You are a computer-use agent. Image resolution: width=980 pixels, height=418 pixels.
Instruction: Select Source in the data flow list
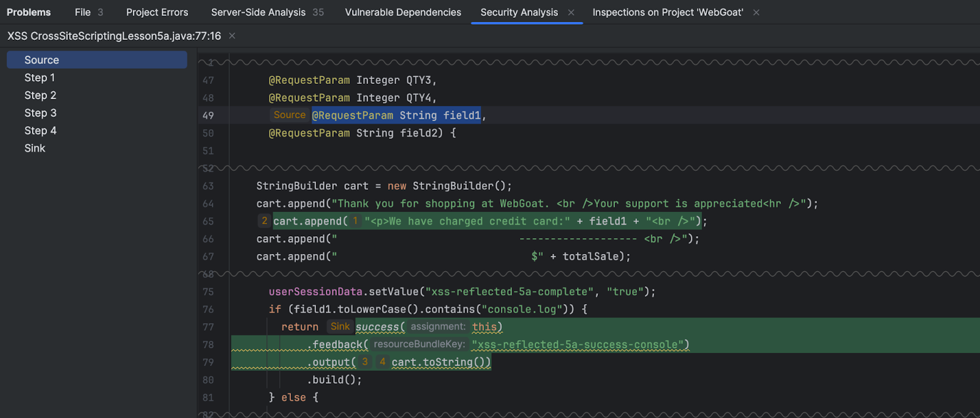coord(97,60)
